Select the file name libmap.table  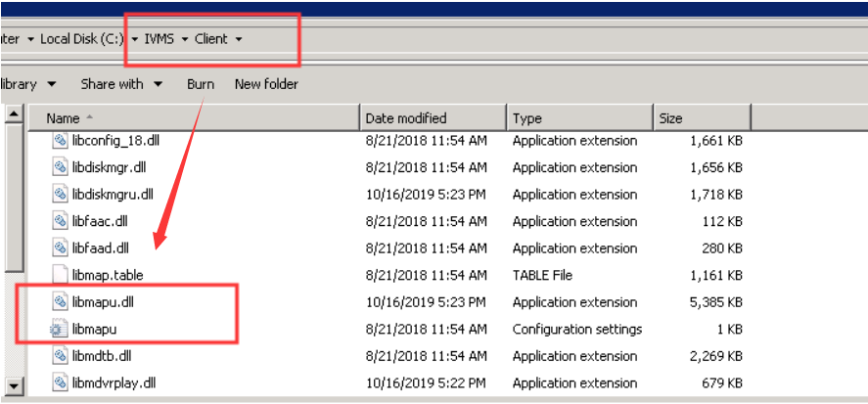tap(108, 275)
